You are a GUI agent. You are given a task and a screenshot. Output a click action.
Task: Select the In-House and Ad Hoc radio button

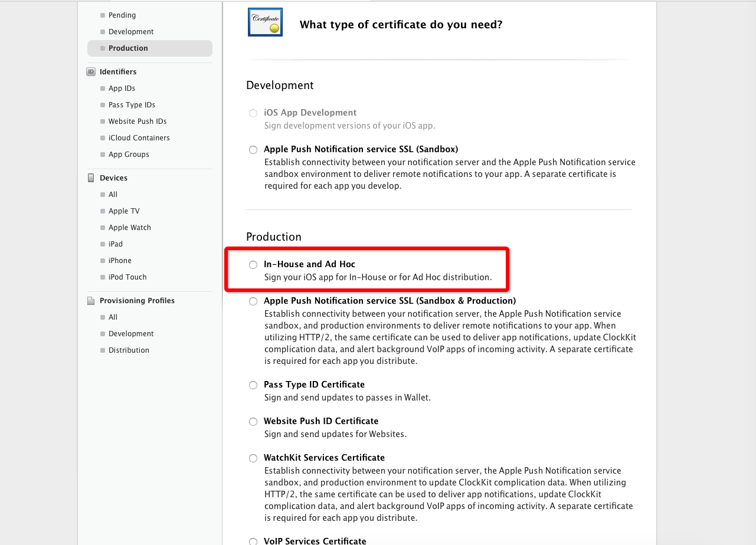click(x=253, y=265)
